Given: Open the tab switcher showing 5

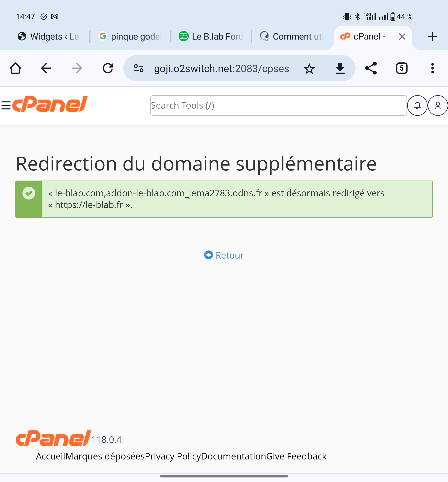Looking at the screenshot, I should pyautogui.click(x=402, y=68).
